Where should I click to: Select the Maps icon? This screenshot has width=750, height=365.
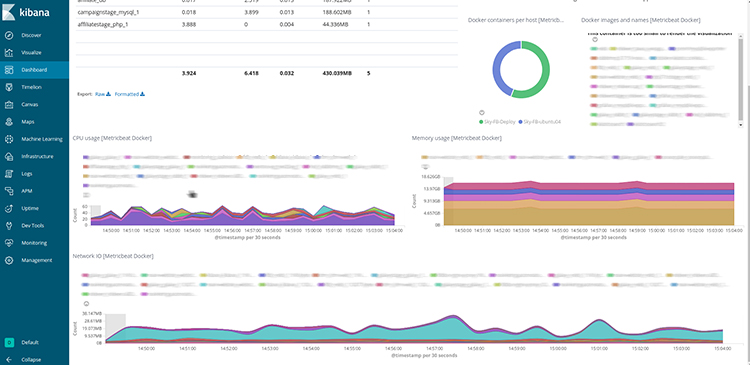(9, 122)
